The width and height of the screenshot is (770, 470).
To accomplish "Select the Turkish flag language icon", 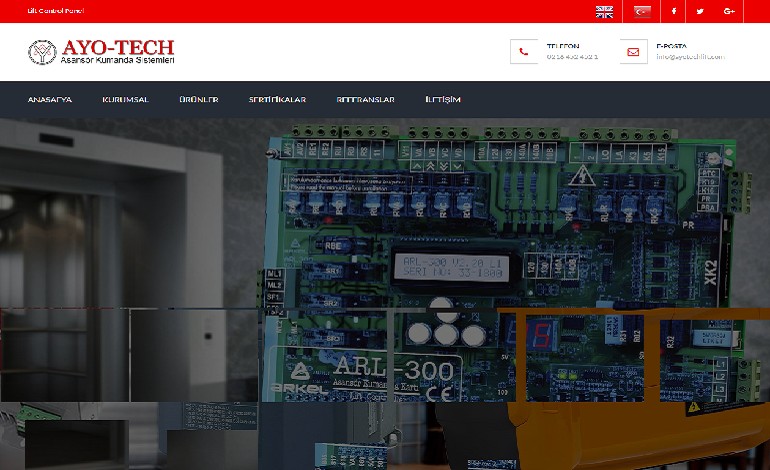I will (x=642, y=11).
